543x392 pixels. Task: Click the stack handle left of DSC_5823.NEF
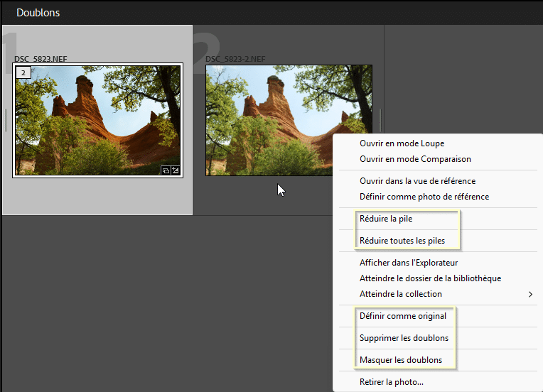(x=6, y=121)
